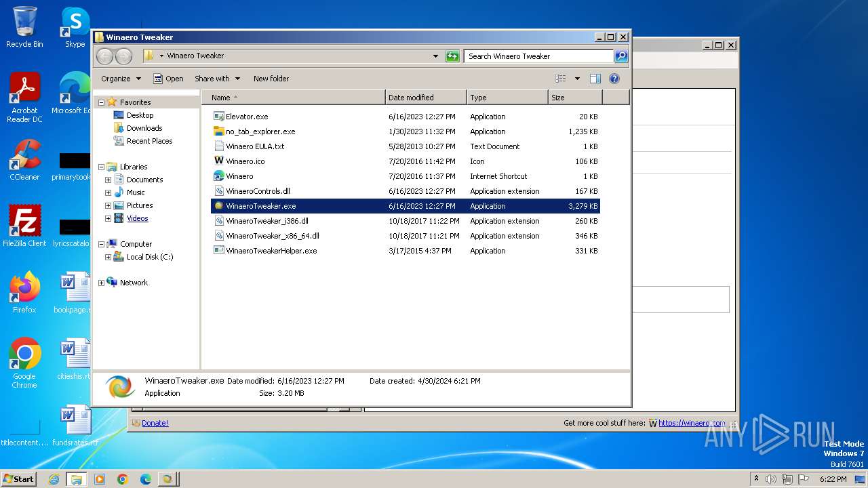Expand the Music library node
The height and width of the screenshot is (488, 868).
click(x=108, y=192)
